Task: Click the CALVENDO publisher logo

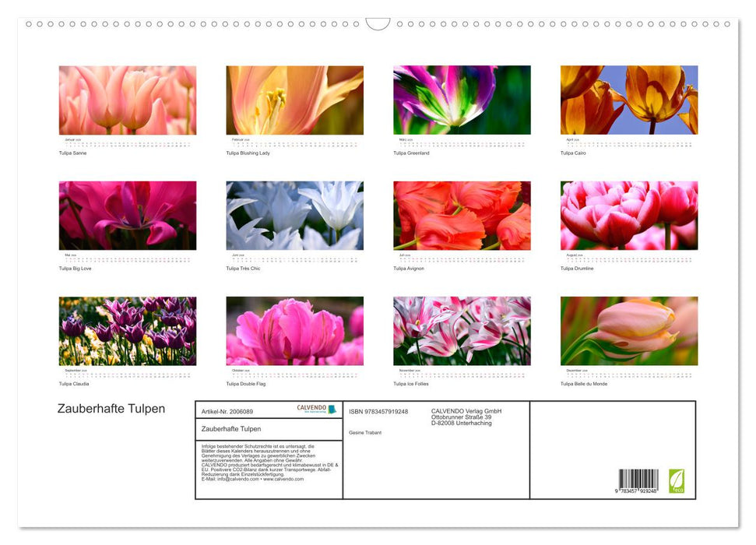Action: [x=317, y=408]
